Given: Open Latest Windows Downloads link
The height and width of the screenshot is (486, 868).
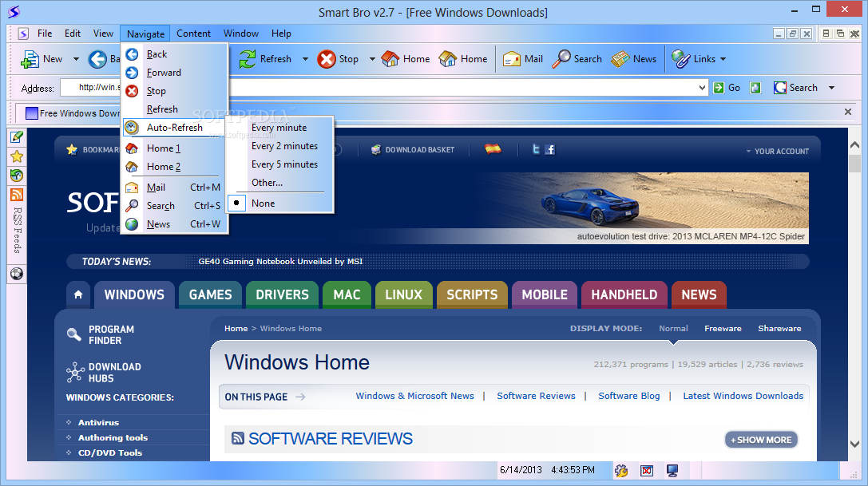Looking at the screenshot, I should coord(743,396).
